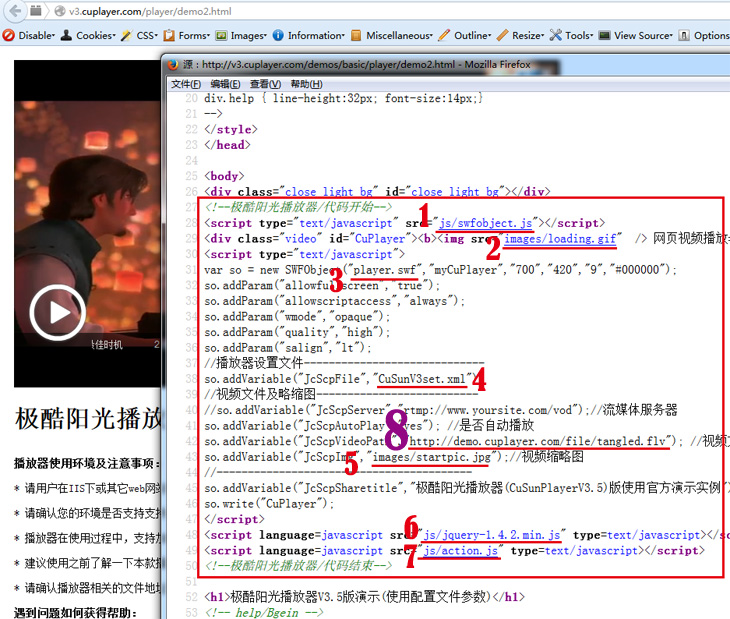Expand the Miscellaneous dropdown menu
This screenshot has width=730, height=619.
tap(399, 35)
